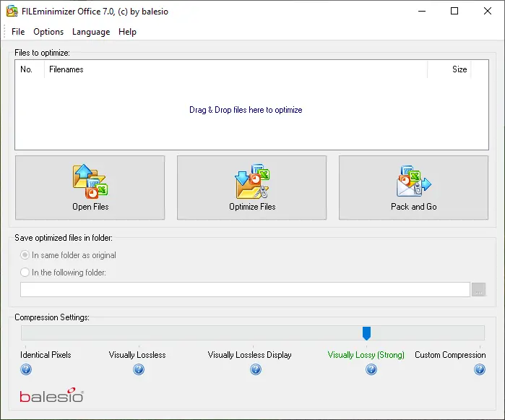Click the Visually Lossless Display label
The width and height of the screenshot is (505, 420).
(x=249, y=355)
